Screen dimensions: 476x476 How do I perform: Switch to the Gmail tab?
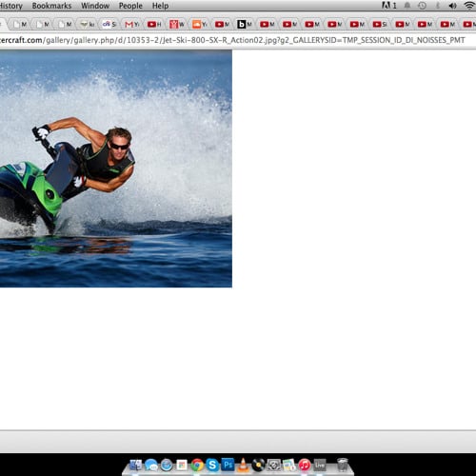[131, 24]
